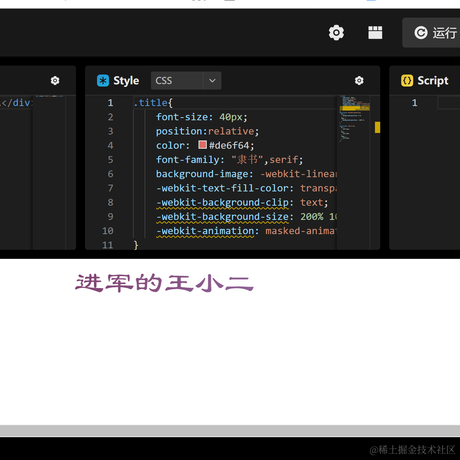
Task: Click the -webkit-background-clip: text line
Action: click(242, 203)
